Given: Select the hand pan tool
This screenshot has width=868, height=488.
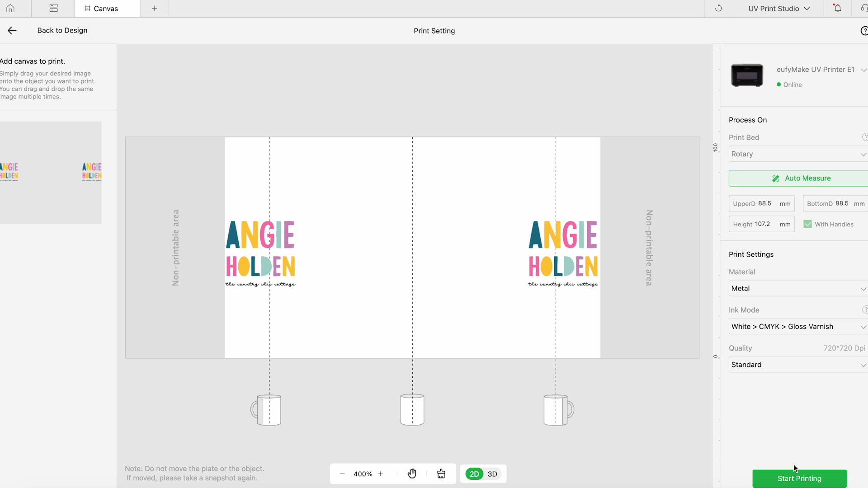Looking at the screenshot, I should point(412,474).
